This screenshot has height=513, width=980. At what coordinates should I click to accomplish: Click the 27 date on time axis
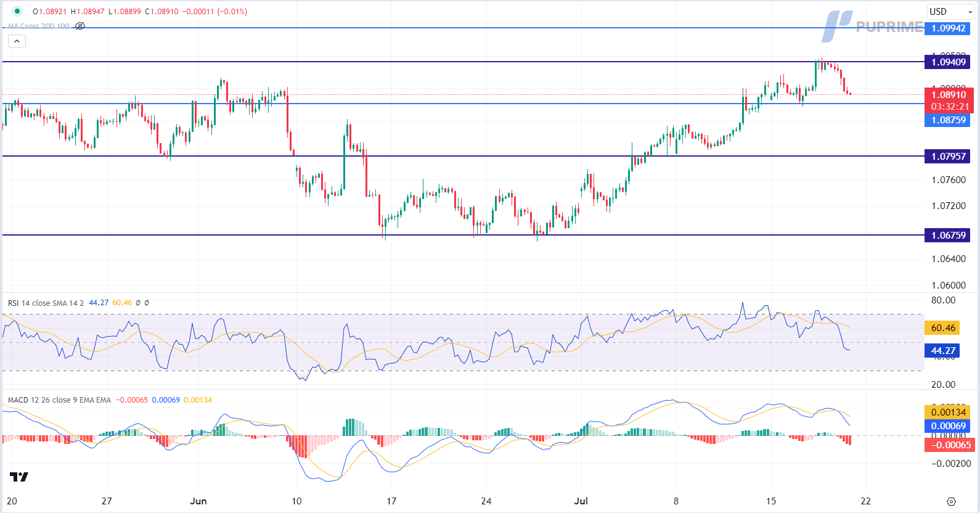coord(107,501)
